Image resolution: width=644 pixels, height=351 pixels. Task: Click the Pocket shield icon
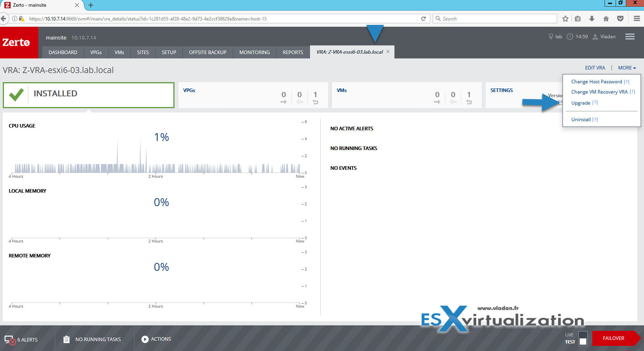pyautogui.click(x=620, y=19)
